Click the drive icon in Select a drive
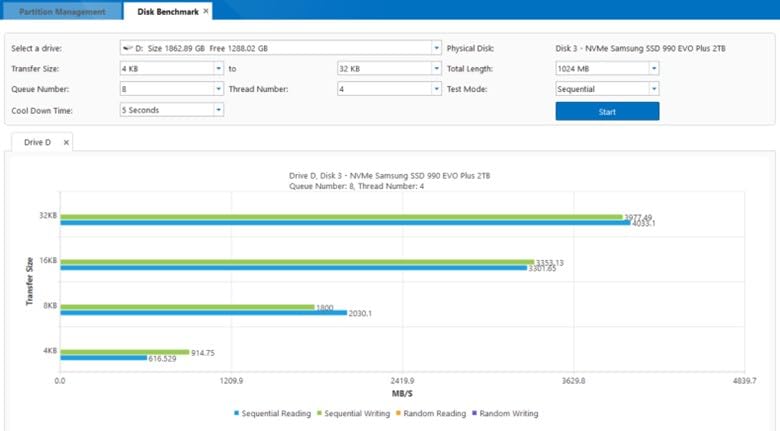Image resolution: width=780 pixels, height=431 pixels. [x=125, y=48]
